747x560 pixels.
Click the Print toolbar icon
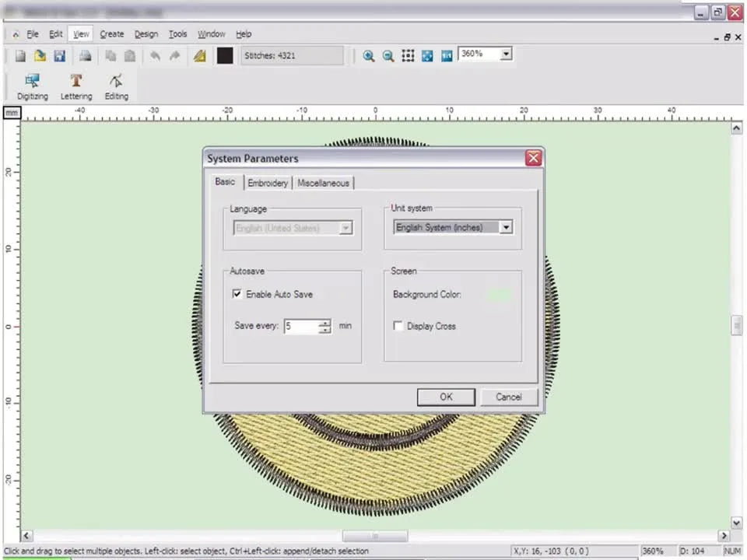(86, 56)
